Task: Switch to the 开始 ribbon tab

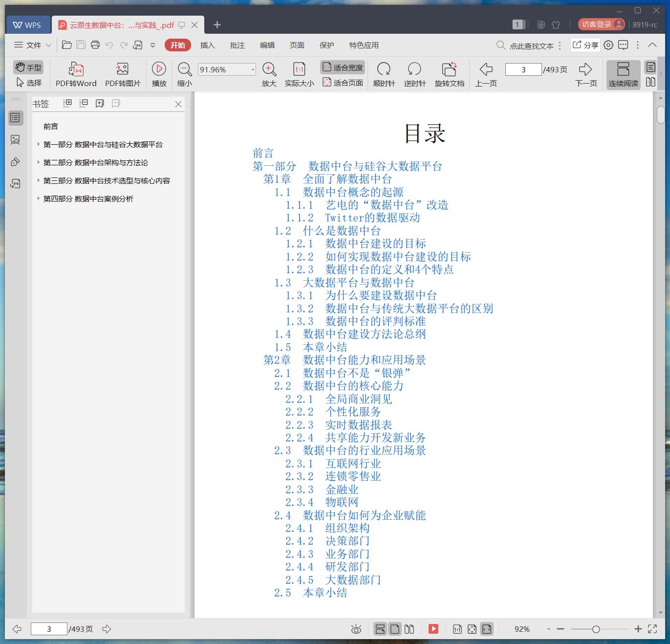Action: [177, 45]
